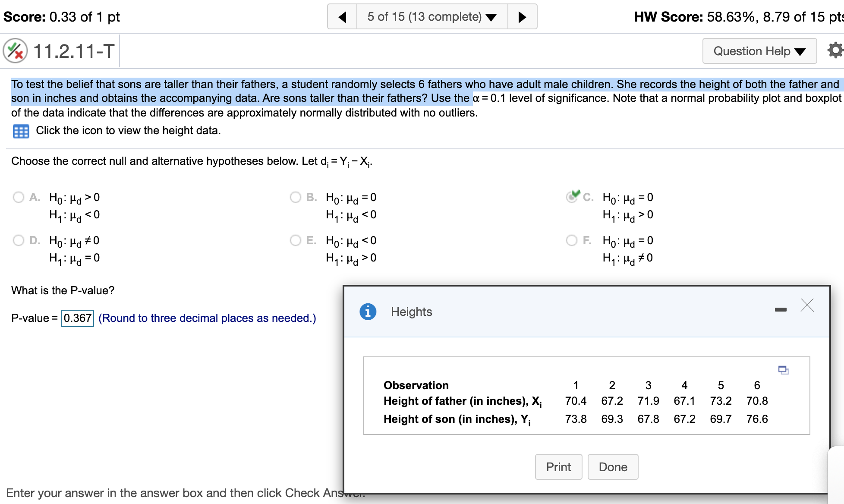Open the height data table icon
Screen dimensions: 844x504
(20, 131)
